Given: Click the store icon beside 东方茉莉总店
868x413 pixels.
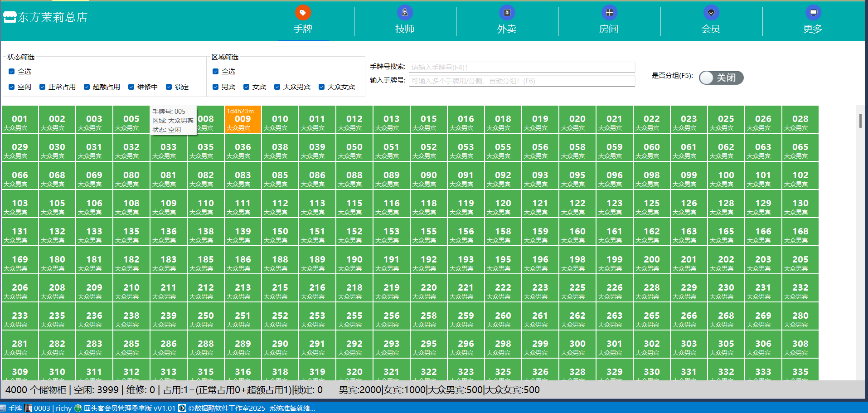Looking at the screenshot, I should (10, 18).
